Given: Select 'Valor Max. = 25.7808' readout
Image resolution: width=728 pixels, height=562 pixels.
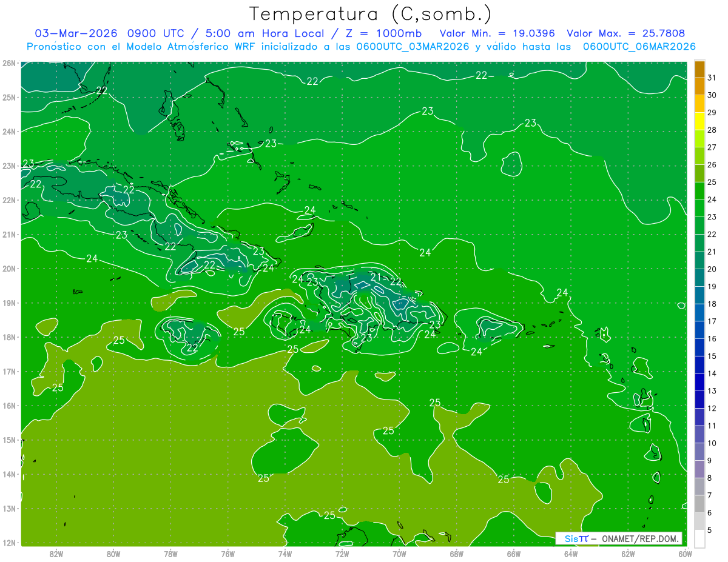Looking at the screenshot, I should (x=625, y=33).
